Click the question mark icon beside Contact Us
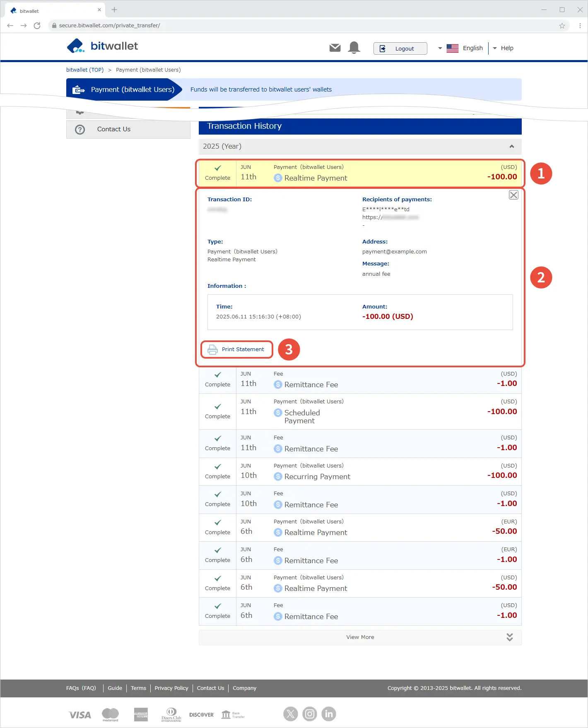588x728 pixels. pyautogui.click(x=80, y=130)
